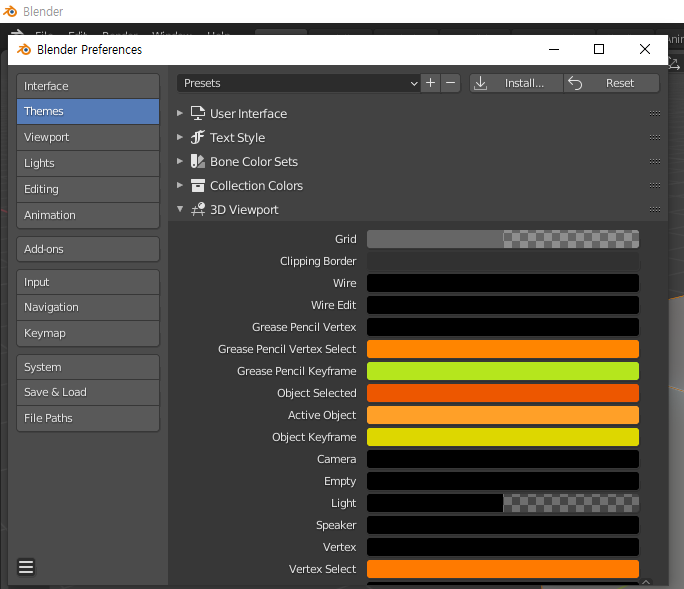Expand the Bone Color Sets section
Image resolution: width=684 pixels, height=589 pixels.
pyautogui.click(x=180, y=161)
